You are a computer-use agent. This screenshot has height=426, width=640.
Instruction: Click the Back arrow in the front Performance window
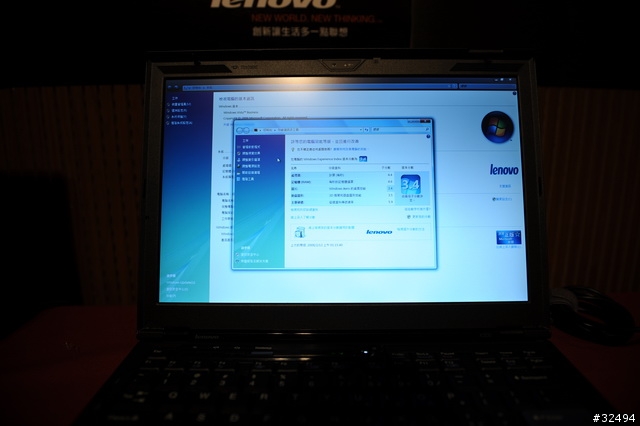(x=240, y=130)
